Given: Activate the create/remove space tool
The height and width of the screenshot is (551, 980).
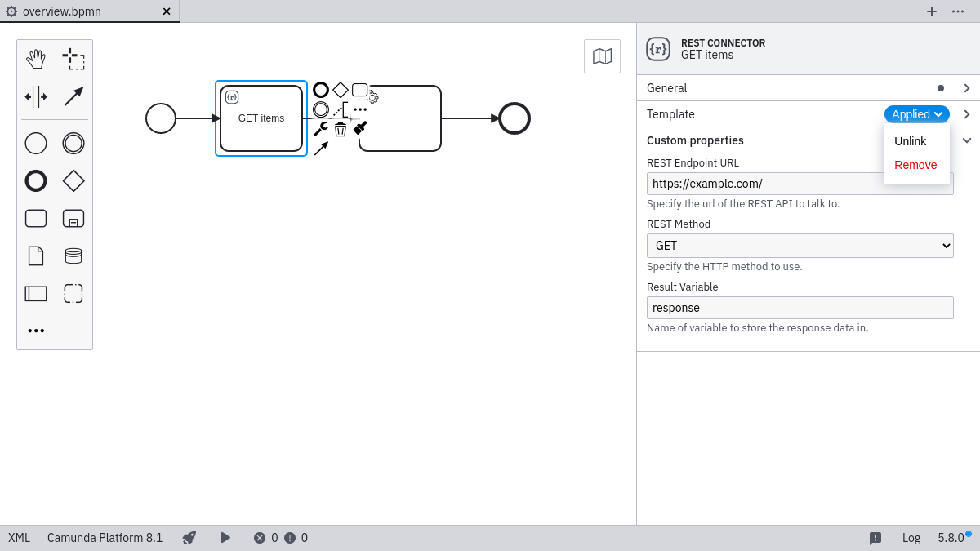Looking at the screenshot, I should pos(36,96).
